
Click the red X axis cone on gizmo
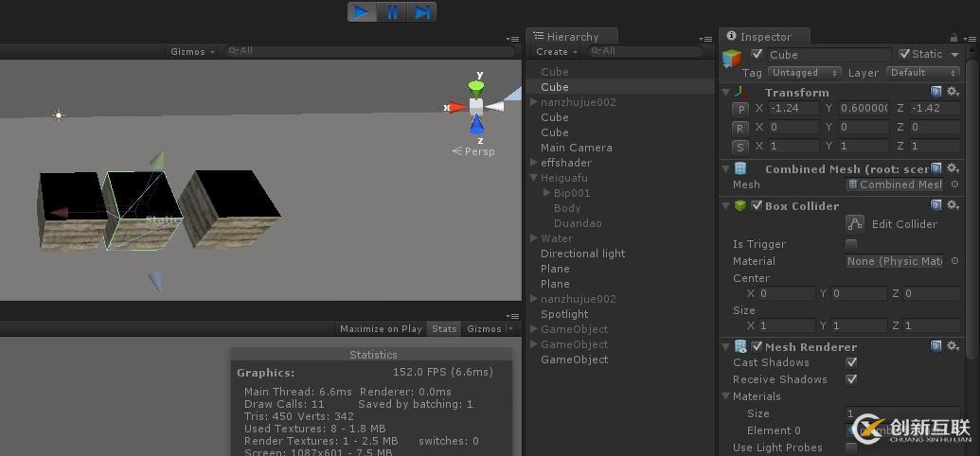click(458, 108)
